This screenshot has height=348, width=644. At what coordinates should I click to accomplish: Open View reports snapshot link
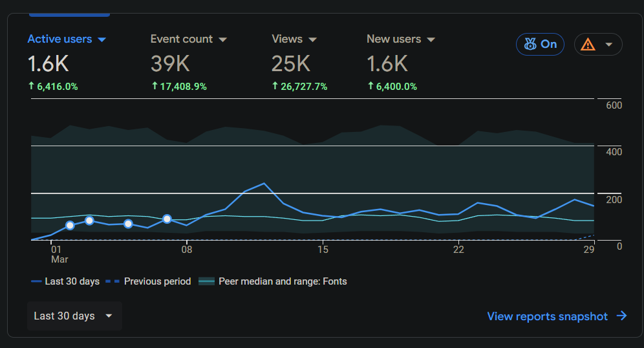tap(557, 316)
